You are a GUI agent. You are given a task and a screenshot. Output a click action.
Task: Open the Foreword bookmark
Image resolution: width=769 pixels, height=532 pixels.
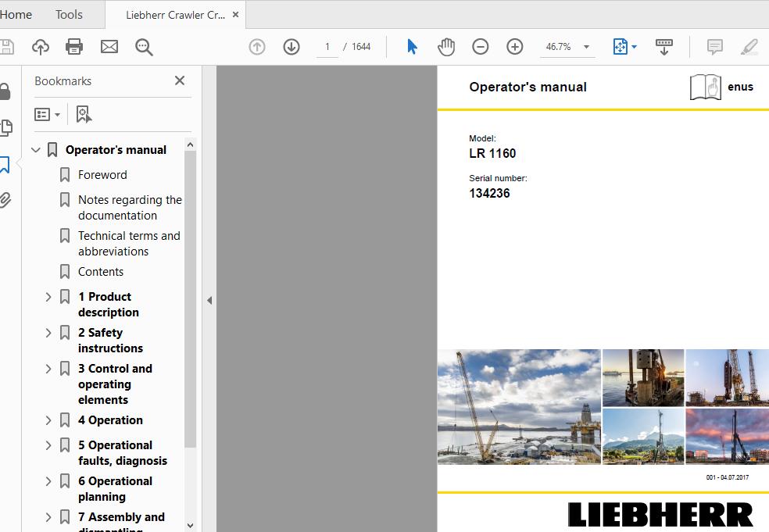coord(102,174)
